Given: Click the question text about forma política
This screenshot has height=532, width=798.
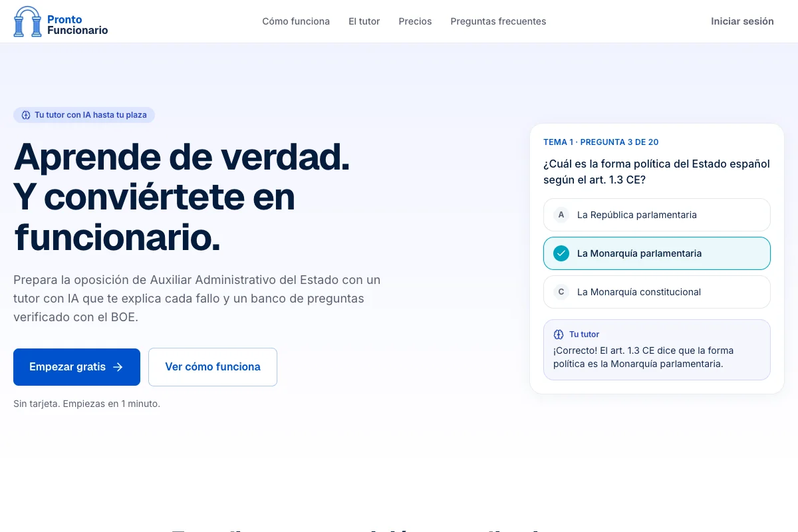Looking at the screenshot, I should (656, 172).
